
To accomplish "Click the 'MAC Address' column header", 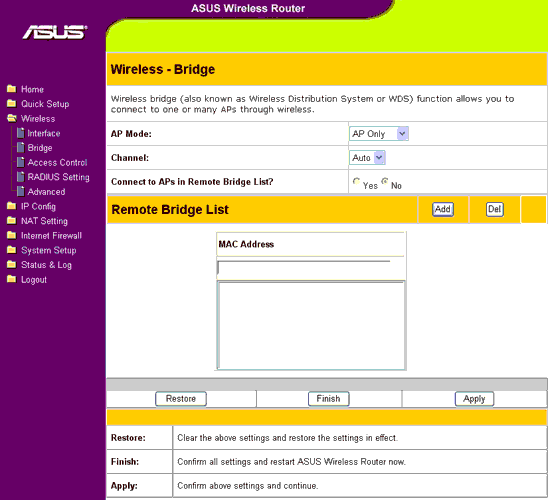I will (246, 244).
